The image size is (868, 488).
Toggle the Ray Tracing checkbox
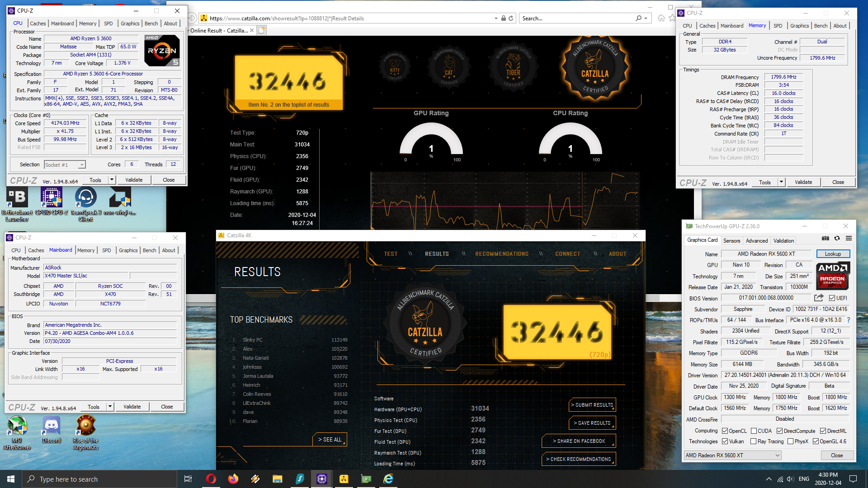753,441
